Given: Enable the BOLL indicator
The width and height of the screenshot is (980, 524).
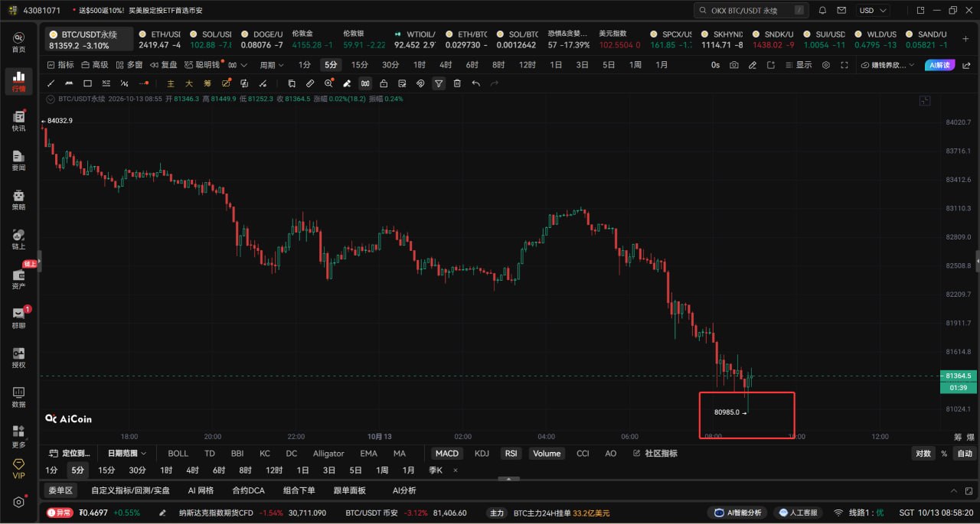Looking at the screenshot, I should click(x=178, y=454).
